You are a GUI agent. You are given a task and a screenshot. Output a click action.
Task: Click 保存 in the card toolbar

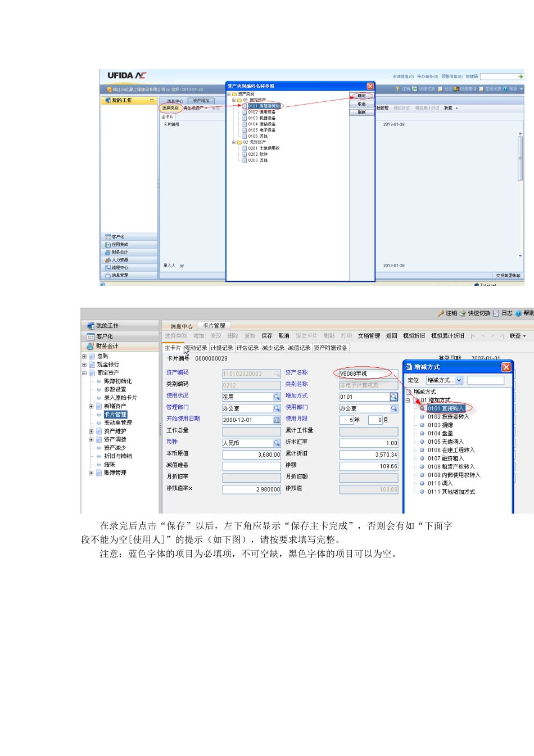pos(267,336)
